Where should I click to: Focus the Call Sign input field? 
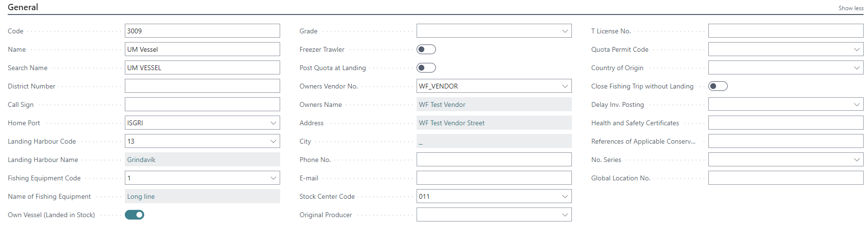(202, 104)
